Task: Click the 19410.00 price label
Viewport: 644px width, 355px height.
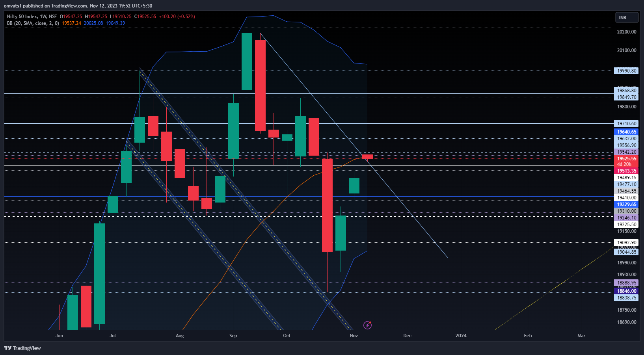Action: click(626, 198)
